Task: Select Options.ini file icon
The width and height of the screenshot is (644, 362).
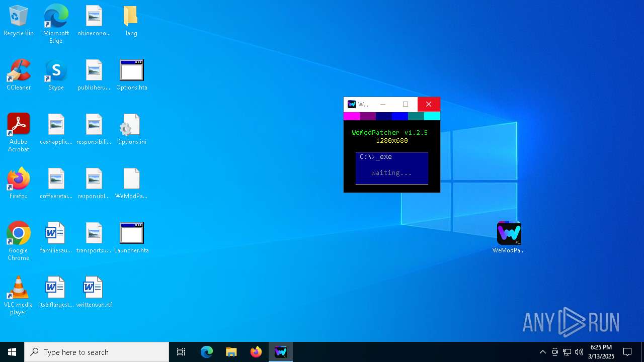Action: point(131,130)
